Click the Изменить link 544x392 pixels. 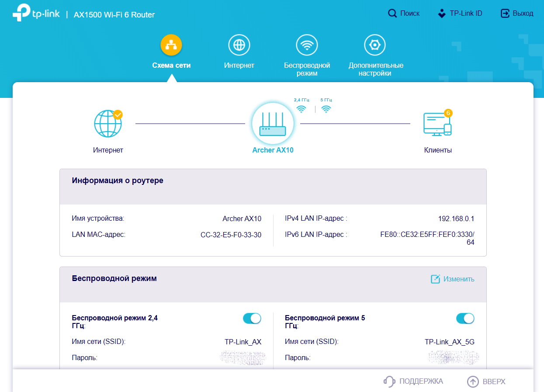[x=459, y=279]
